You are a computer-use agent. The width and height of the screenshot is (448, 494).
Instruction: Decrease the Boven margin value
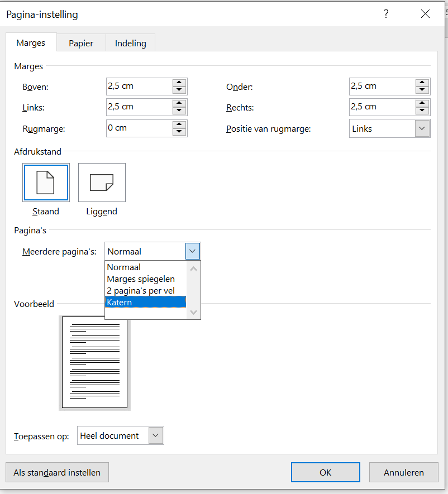click(179, 90)
